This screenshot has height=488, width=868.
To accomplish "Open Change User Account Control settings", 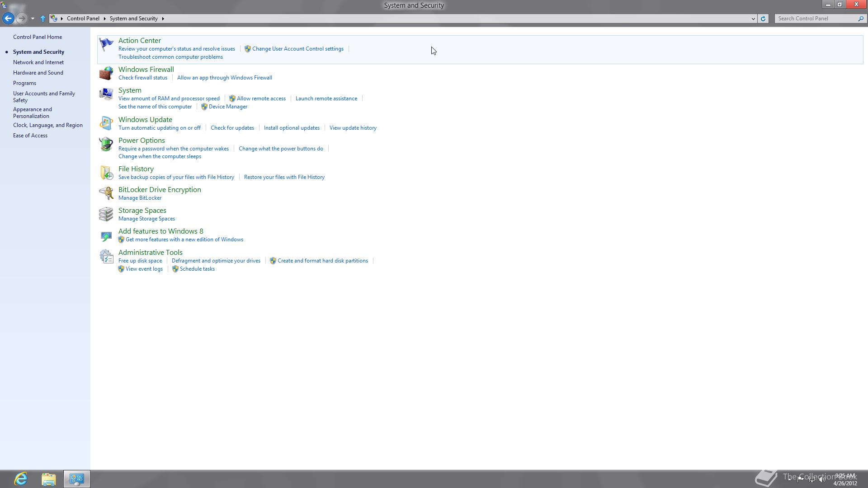I will 298,49.
